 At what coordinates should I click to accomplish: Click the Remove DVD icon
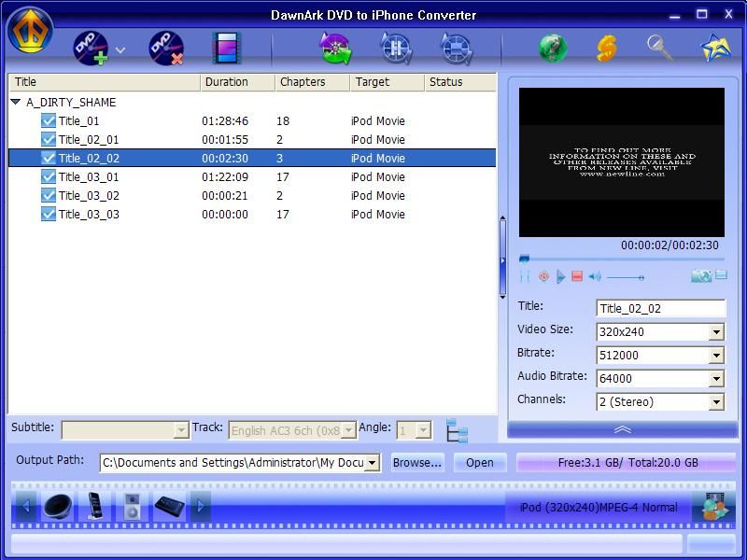pos(166,49)
